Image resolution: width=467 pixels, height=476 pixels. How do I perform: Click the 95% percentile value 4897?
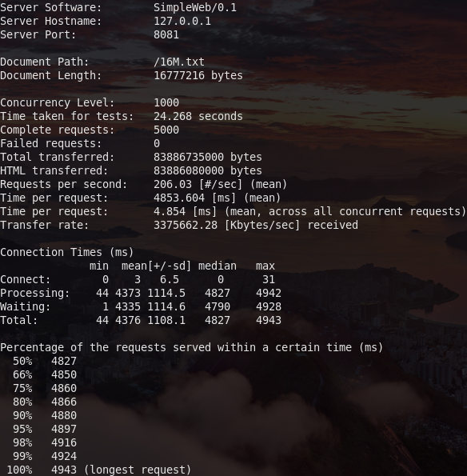(x=64, y=430)
